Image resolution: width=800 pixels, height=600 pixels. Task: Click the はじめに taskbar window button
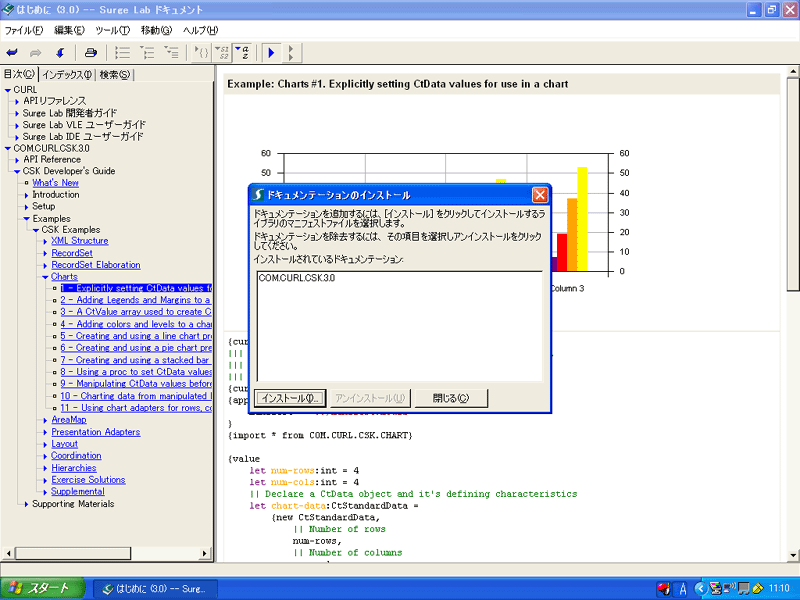point(156,589)
